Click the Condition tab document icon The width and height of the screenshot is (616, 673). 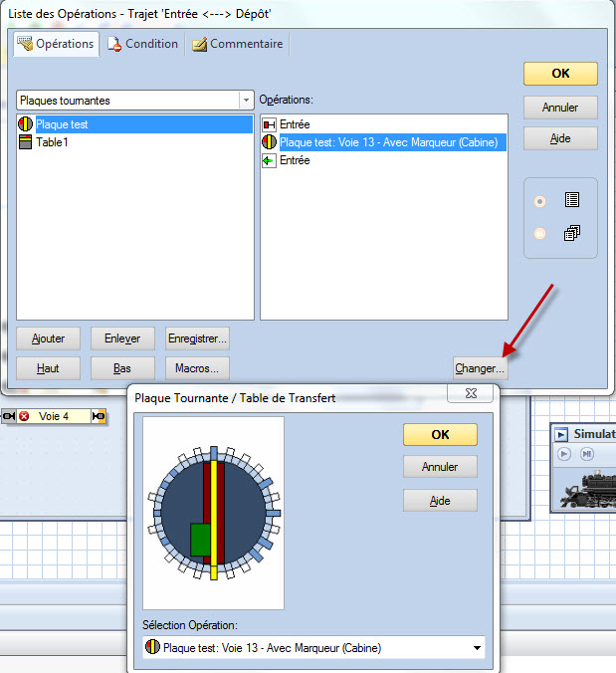pyautogui.click(x=114, y=44)
